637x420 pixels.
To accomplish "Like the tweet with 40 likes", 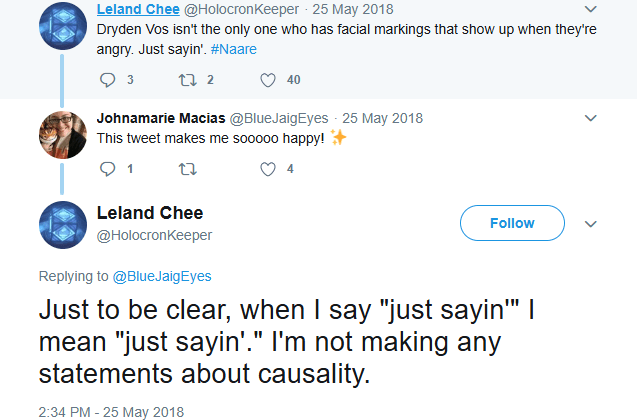I will 268,80.
